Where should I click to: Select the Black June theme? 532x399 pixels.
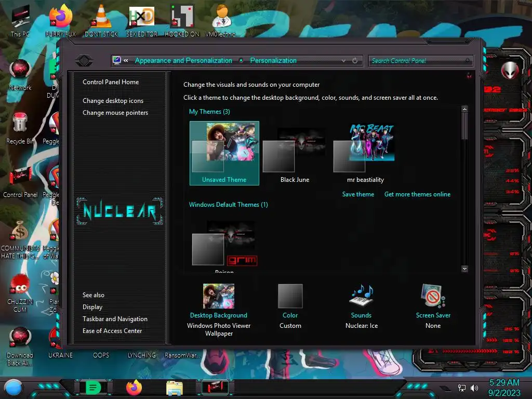click(295, 153)
